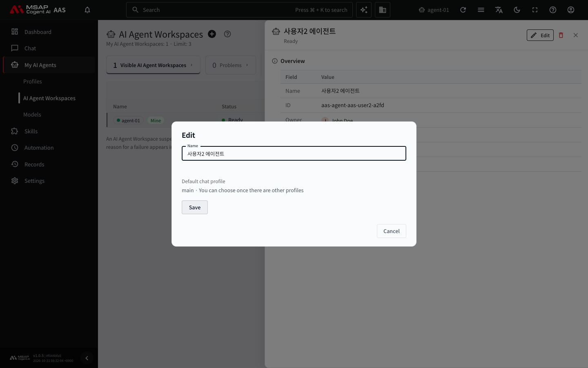
Task: Close the detail side panel
Action: [x=576, y=35]
